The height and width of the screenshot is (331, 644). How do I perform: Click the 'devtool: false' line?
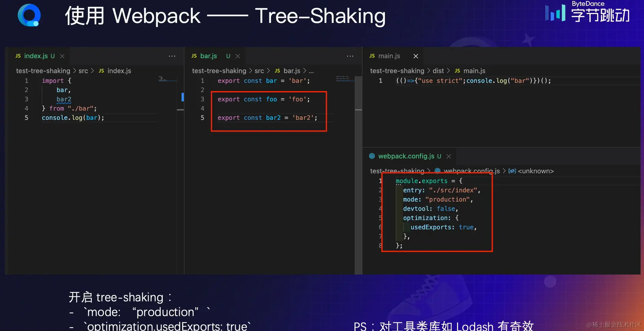431,208
